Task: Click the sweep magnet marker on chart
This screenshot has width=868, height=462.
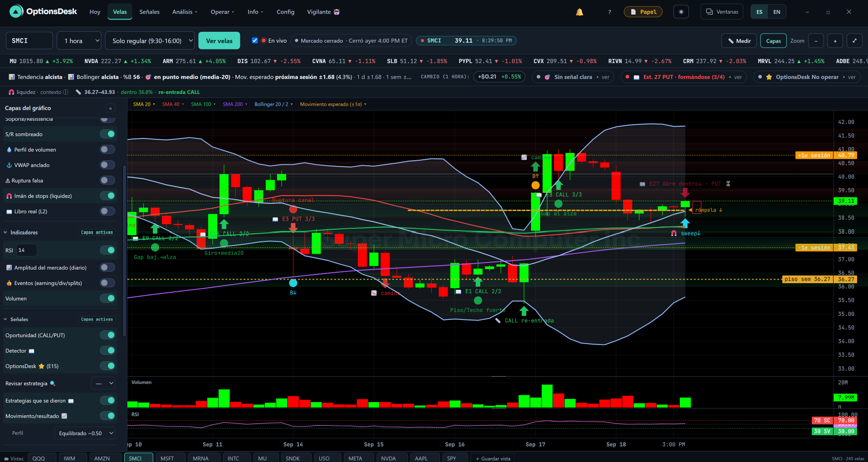Action: point(674,233)
